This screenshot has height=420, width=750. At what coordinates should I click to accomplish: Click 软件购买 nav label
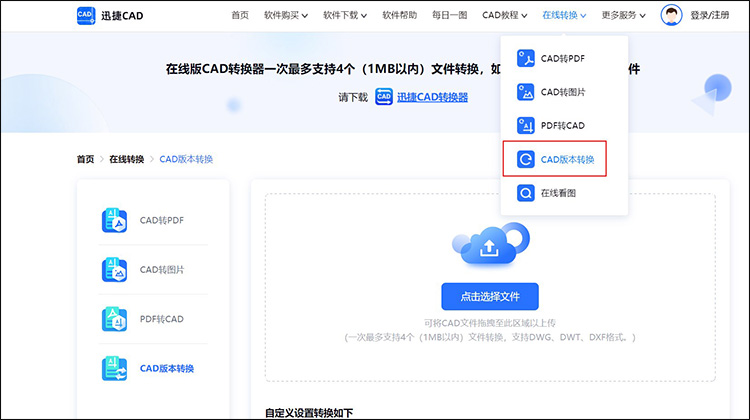point(281,15)
